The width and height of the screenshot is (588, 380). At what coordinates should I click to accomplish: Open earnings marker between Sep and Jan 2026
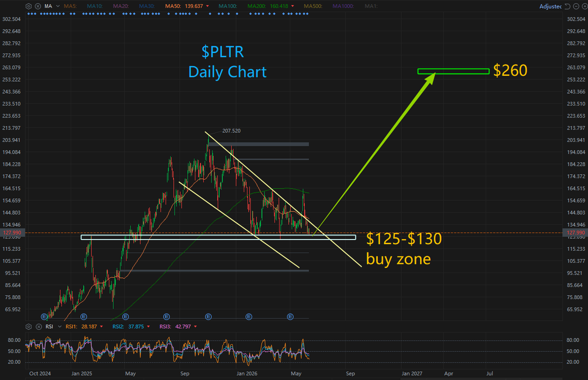(x=208, y=317)
